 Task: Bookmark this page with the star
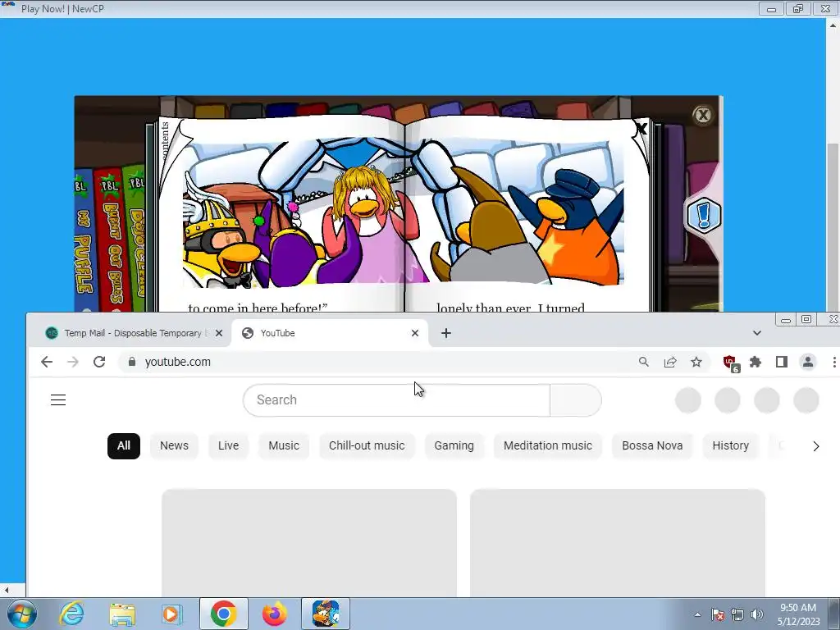696,362
